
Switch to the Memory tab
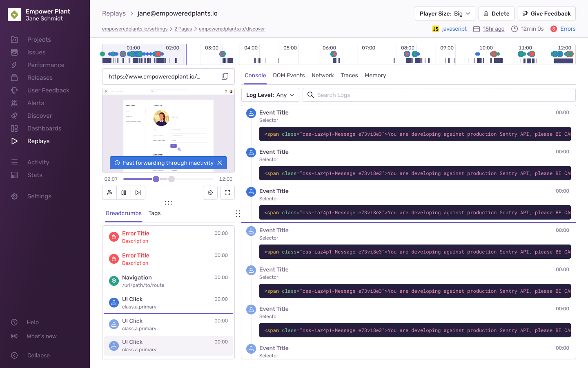(x=375, y=76)
